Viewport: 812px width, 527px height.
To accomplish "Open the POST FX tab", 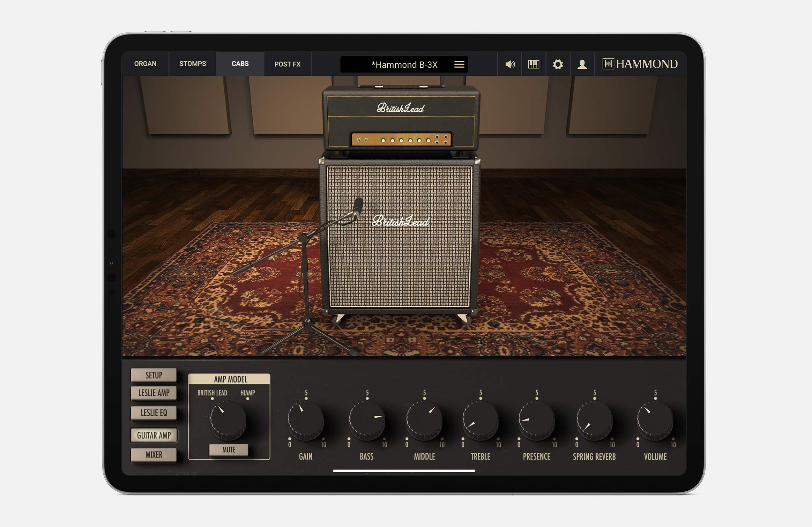I will click(x=287, y=64).
